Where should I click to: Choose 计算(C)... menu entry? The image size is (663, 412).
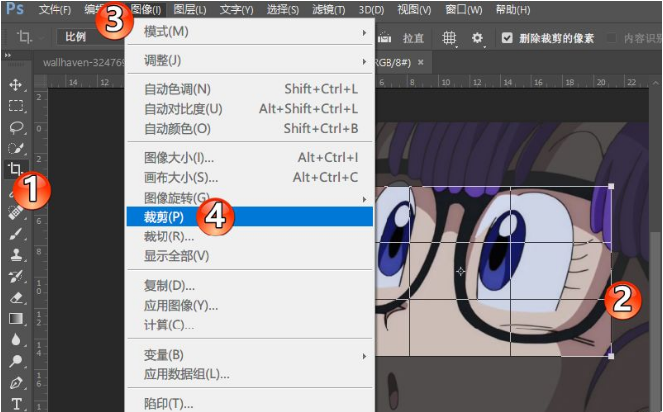(x=250, y=325)
